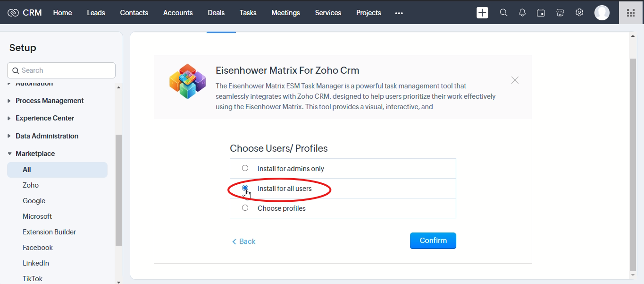Open the Contacts module tab
The width and height of the screenshot is (644, 284).
[134, 13]
